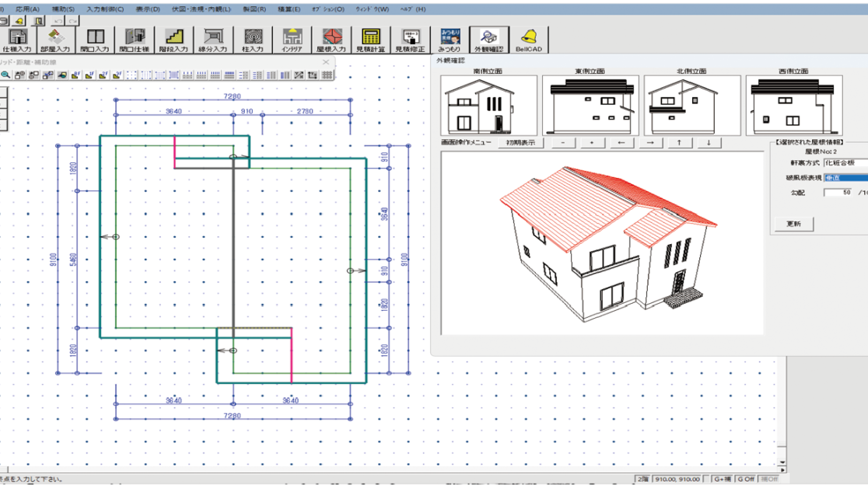Click the 屋根入力 roof input icon

[333, 40]
